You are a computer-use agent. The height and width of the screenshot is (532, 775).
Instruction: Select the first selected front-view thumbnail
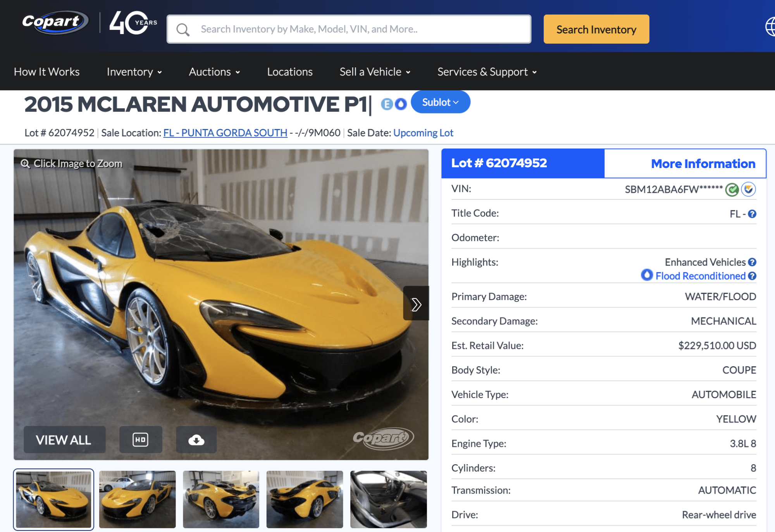pos(53,499)
